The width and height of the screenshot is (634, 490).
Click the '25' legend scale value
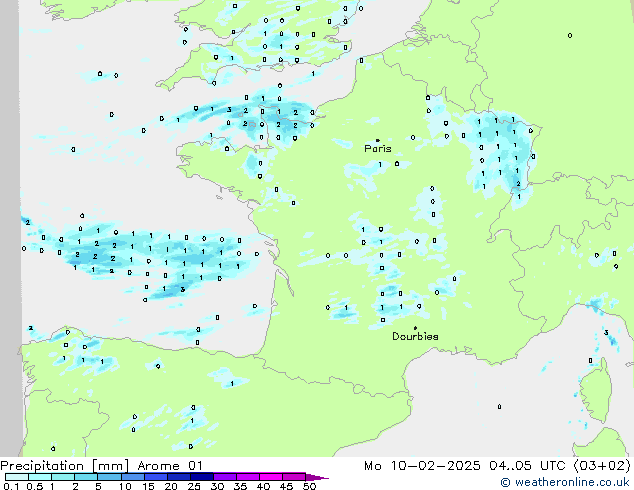coord(194,486)
